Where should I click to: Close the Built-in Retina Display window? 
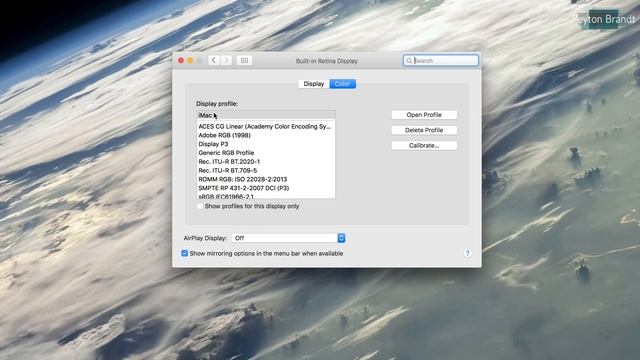click(181, 60)
